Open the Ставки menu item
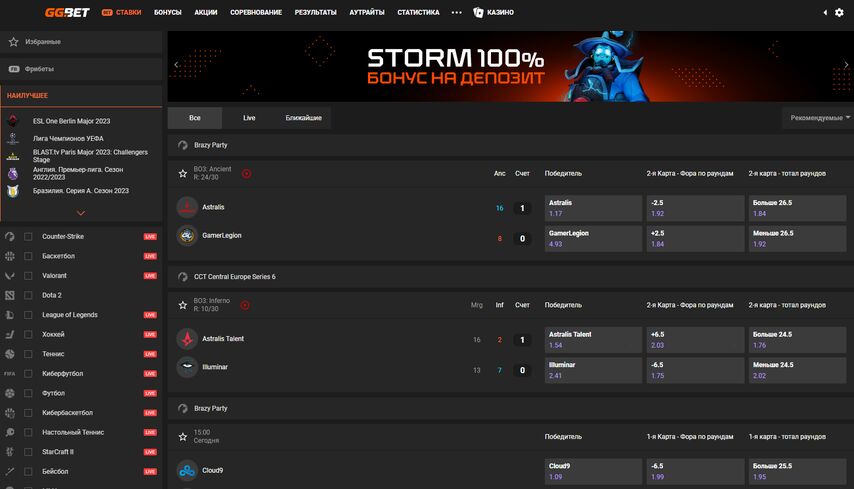 [x=121, y=12]
